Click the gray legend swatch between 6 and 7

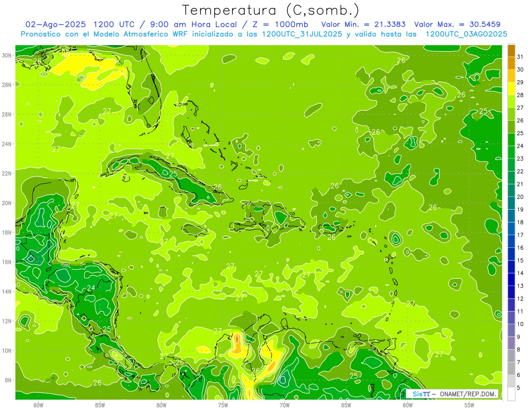pos(511,368)
